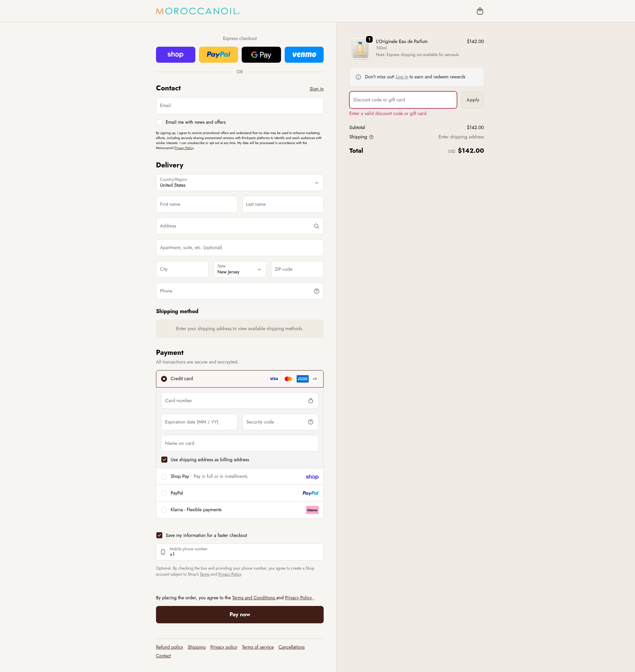Click the Sign in link
The height and width of the screenshot is (672, 635).
click(316, 89)
